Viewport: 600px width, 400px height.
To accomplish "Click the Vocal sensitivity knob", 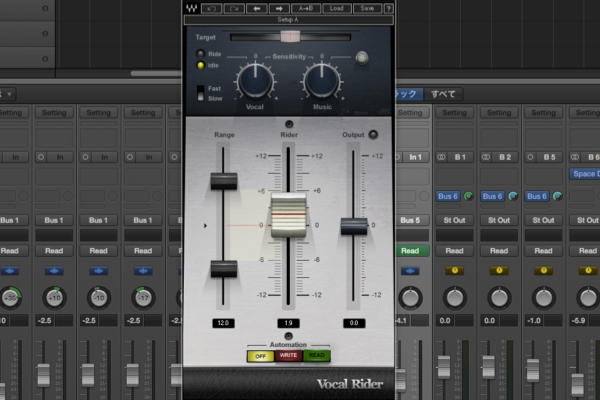I will (255, 81).
